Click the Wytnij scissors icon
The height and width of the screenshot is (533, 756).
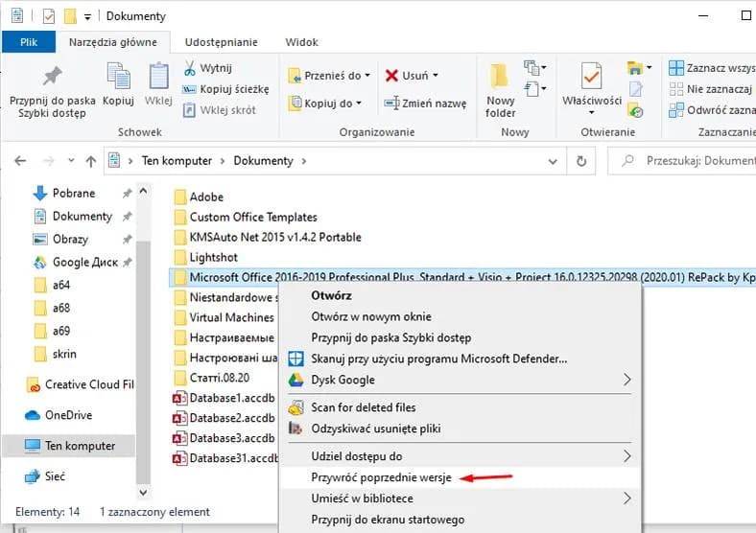[x=190, y=68]
